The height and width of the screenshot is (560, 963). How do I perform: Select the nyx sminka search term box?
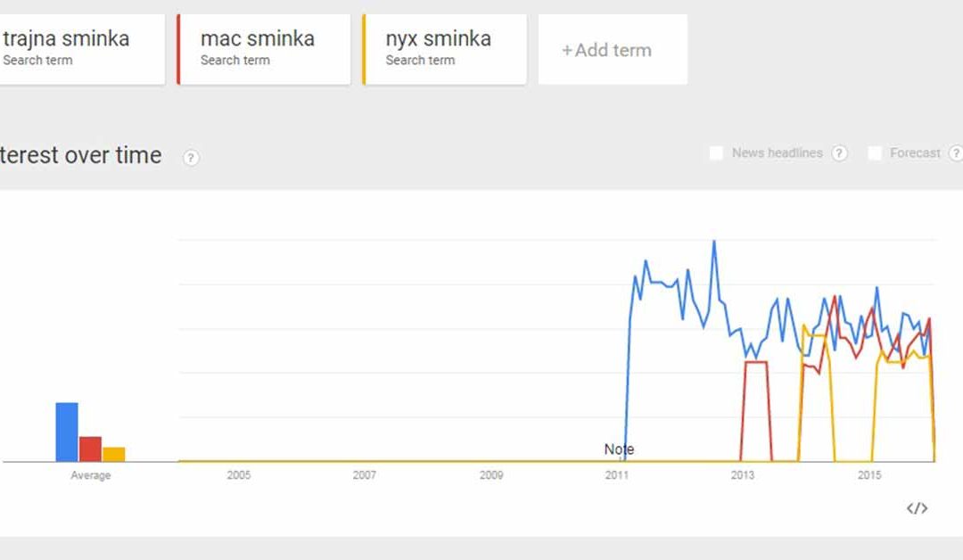pos(445,49)
